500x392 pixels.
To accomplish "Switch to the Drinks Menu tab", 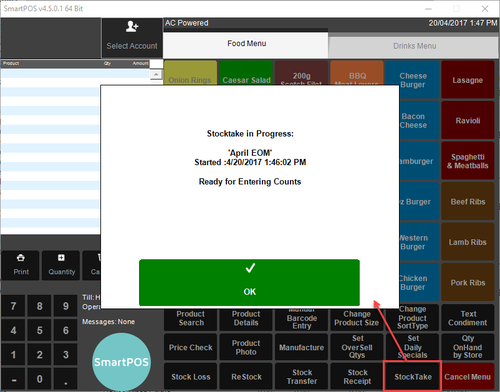I will 413,46.
